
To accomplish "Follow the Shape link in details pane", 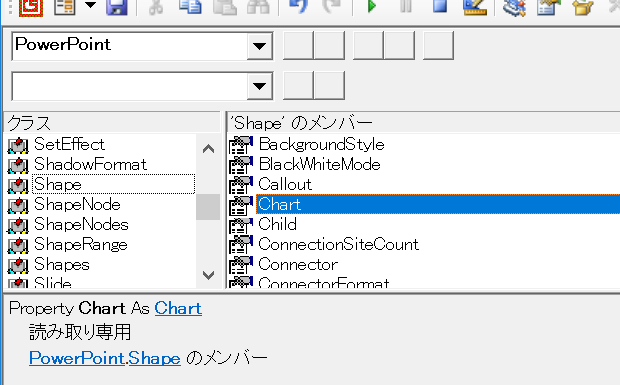I will click(154, 358).
